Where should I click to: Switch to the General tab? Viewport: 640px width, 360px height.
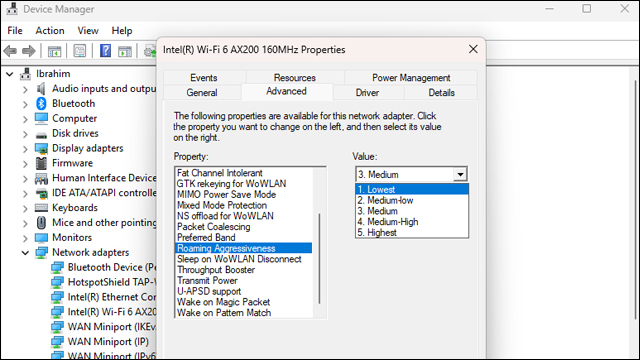tap(202, 93)
